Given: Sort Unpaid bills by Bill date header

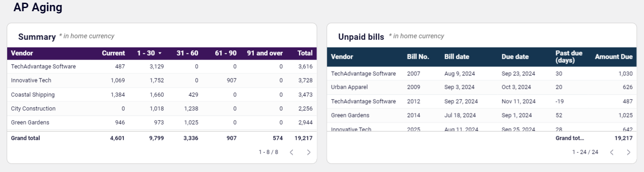Looking at the screenshot, I should [x=456, y=57].
